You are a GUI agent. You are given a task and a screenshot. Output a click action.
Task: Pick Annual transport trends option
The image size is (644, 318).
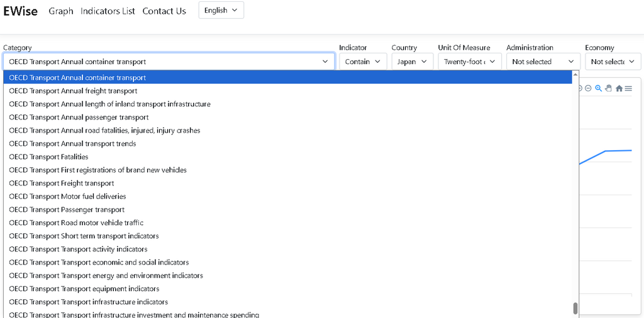click(x=287, y=144)
